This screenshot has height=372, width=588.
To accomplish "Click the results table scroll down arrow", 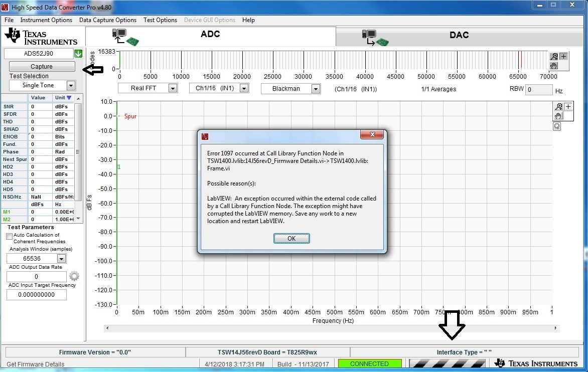I will coord(78,219).
